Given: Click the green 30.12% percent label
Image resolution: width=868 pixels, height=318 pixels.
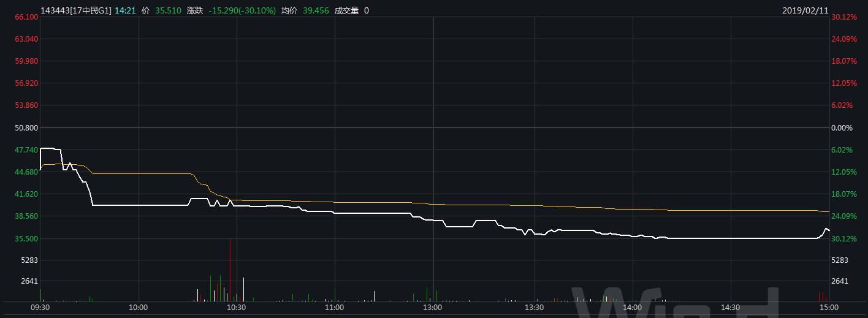Looking at the screenshot, I should point(843,239).
